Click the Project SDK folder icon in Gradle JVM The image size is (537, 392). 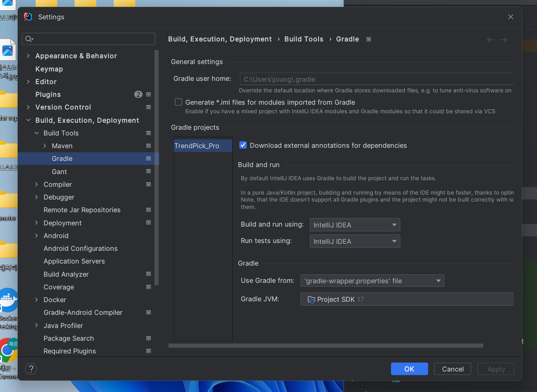click(x=311, y=300)
